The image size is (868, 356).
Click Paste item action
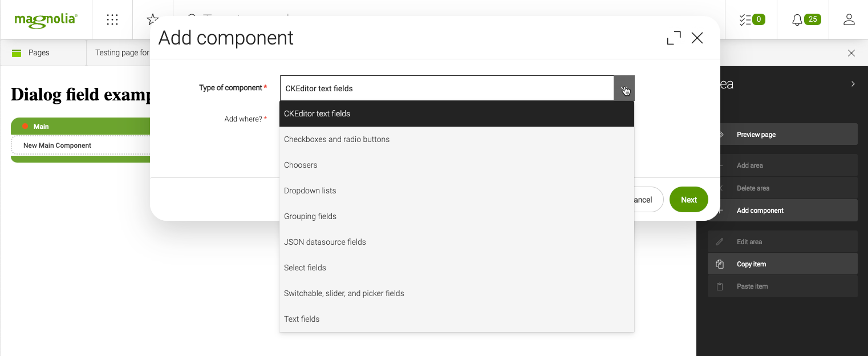(782, 286)
